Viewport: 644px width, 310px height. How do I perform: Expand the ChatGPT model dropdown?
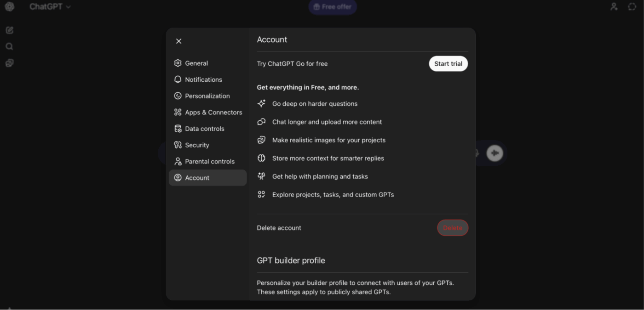pyautogui.click(x=51, y=6)
